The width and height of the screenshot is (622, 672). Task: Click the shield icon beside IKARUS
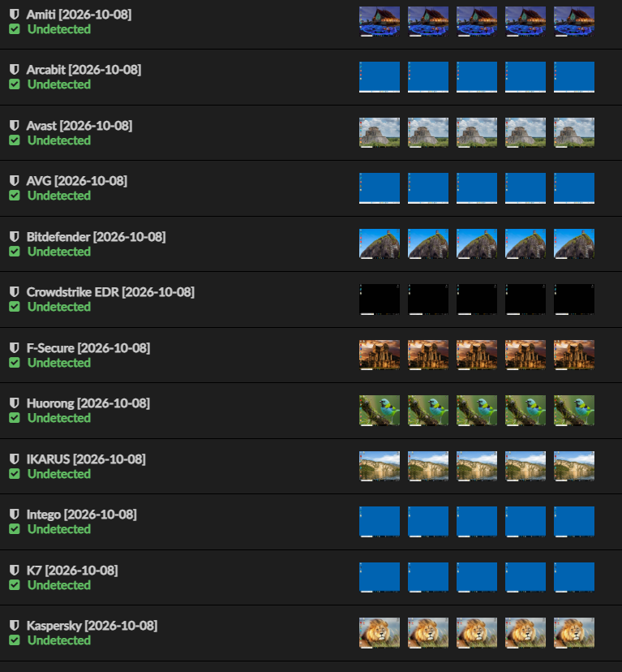[14, 459]
